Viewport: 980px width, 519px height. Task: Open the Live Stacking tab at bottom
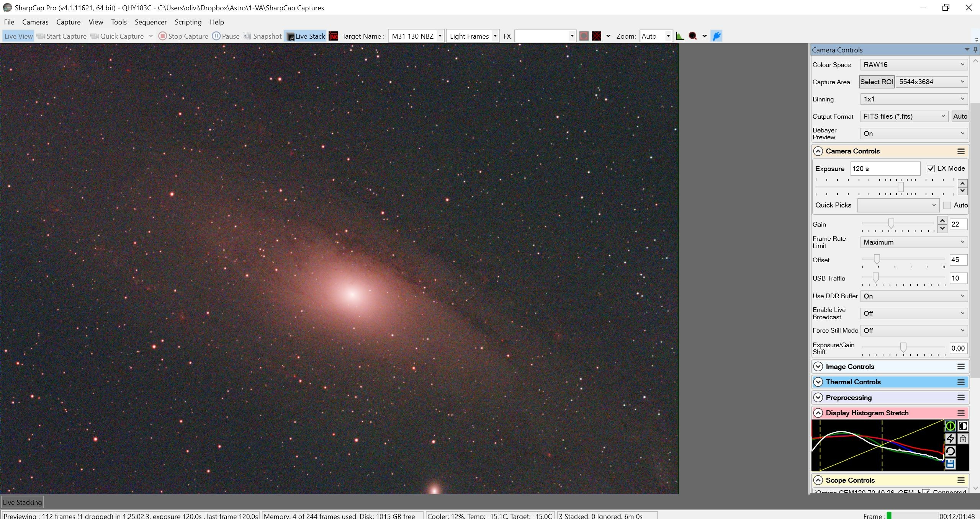pyautogui.click(x=22, y=502)
